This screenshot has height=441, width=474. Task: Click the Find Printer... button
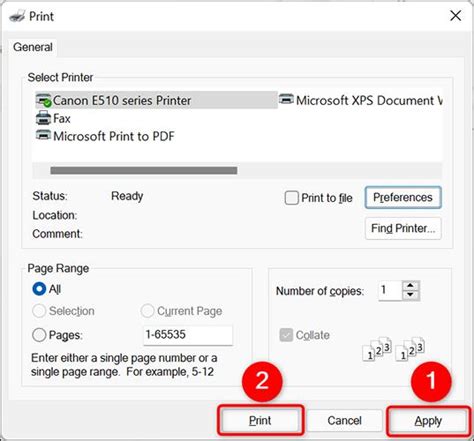(x=403, y=228)
